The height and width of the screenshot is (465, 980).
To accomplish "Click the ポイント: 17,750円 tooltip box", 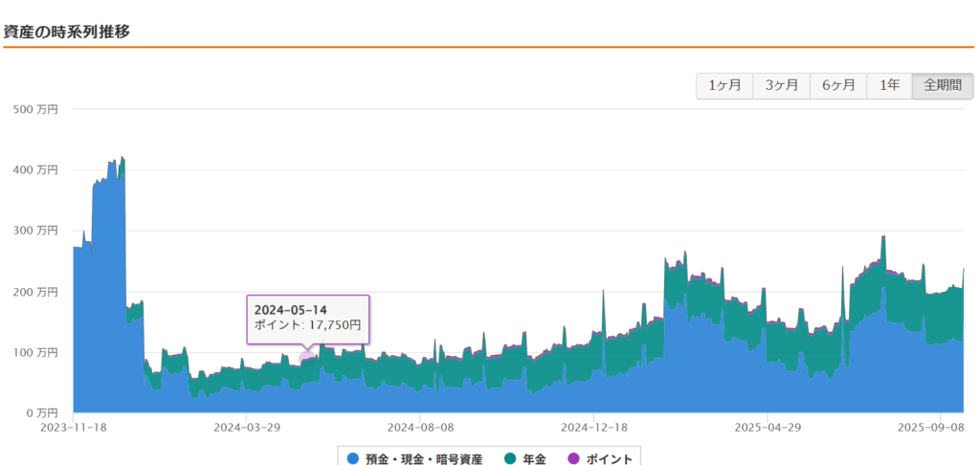I will click(x=307, y=318).
